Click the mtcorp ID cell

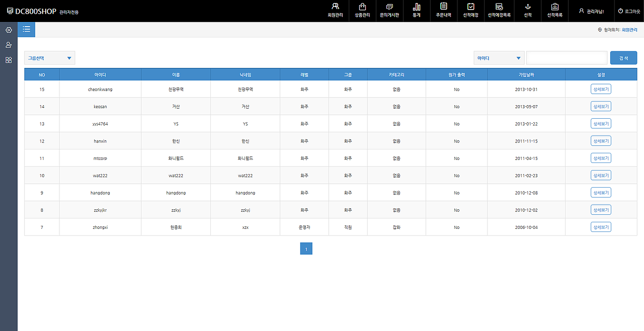pos(100,158)
